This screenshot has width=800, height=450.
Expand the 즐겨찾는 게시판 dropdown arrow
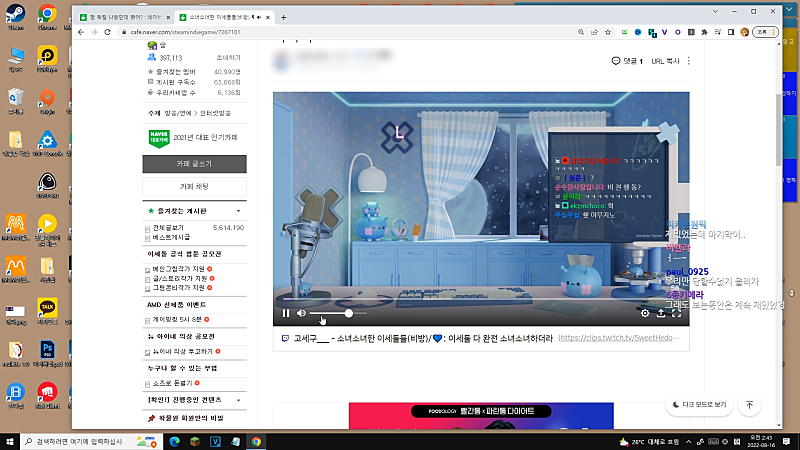click(238, 211)
